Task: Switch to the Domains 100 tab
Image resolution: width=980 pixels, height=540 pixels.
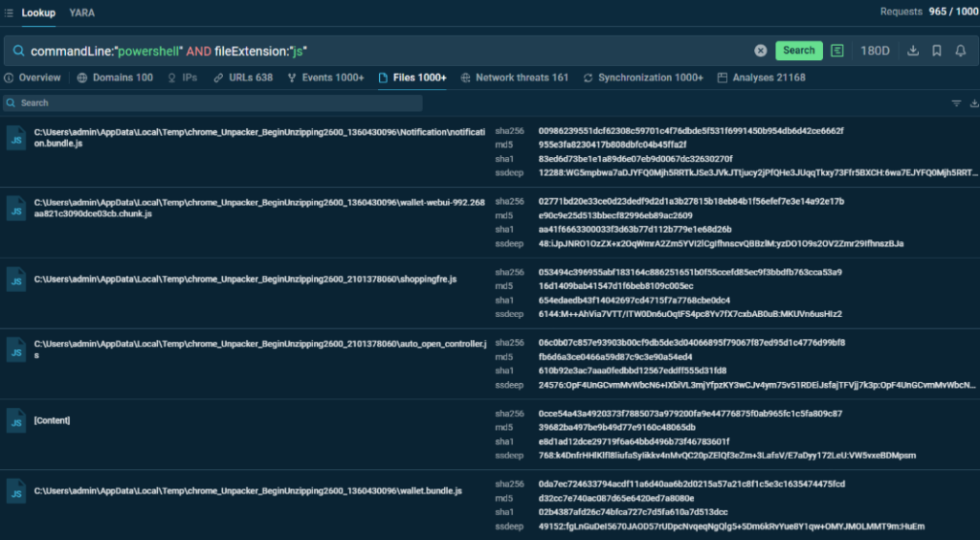Action: pyautogui.click(x=115, y=78)
